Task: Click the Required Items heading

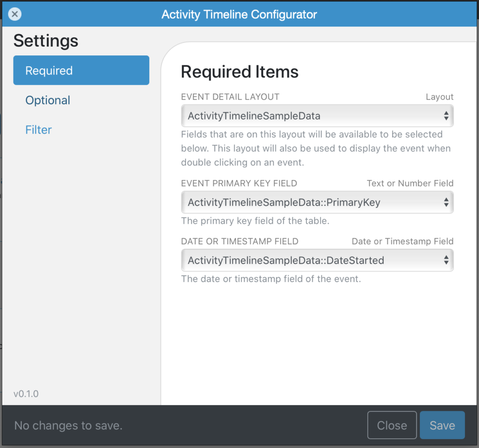Action: coord(239,72)
